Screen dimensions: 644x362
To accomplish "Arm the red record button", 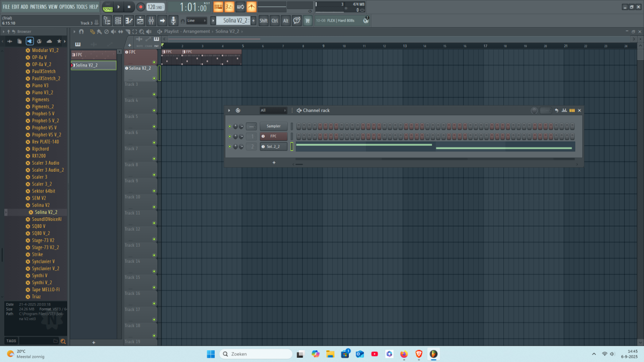I will 140,7.
